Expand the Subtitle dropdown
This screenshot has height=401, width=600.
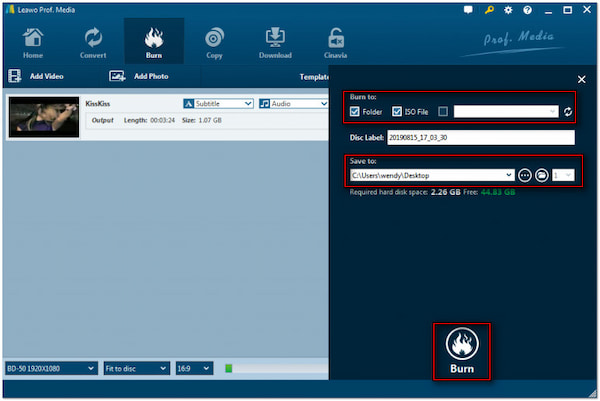[x=219, y=103]
